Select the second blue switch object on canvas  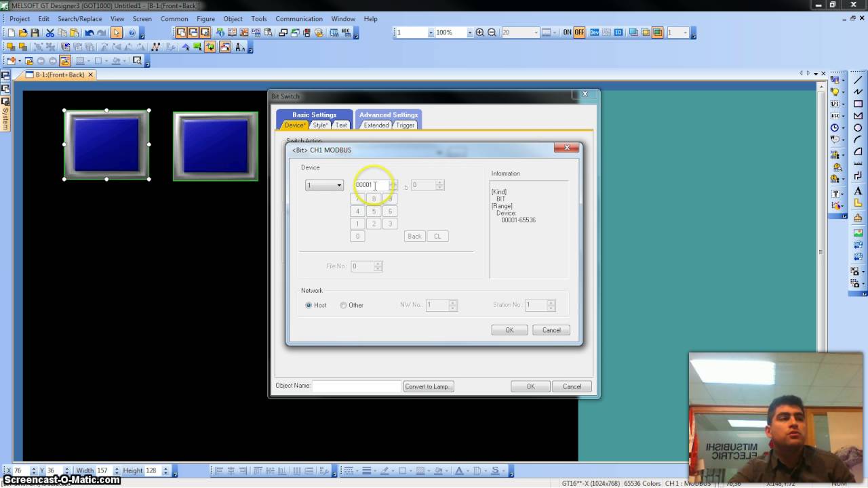tap(216, 146)
